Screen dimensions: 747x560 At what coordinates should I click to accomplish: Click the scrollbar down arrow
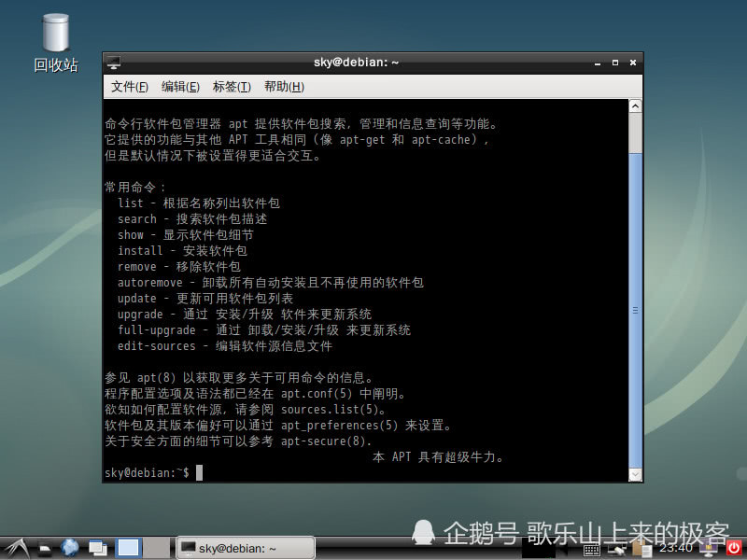coord(635,474)
